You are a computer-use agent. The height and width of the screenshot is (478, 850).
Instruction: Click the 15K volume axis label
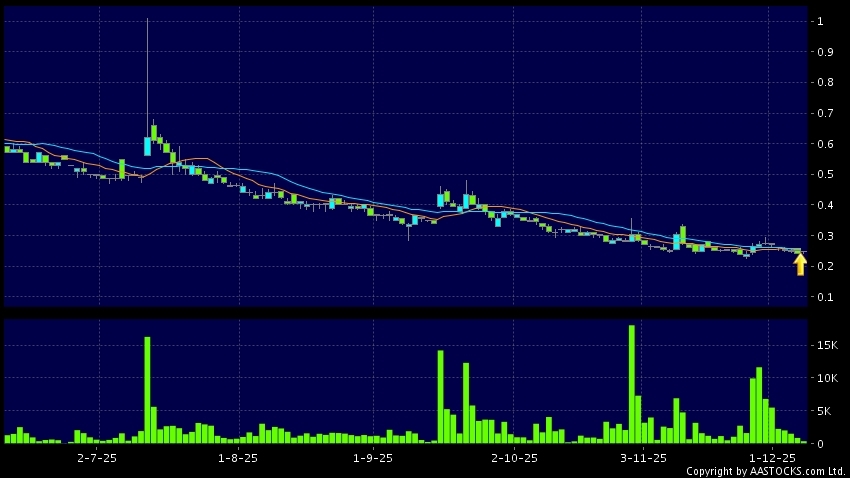tap(825, 345)
